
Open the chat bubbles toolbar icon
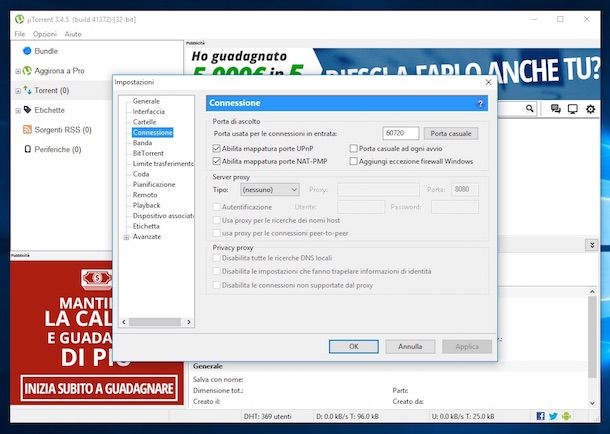point(556,109)
